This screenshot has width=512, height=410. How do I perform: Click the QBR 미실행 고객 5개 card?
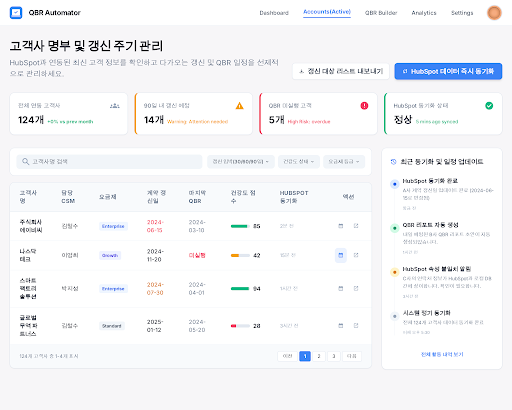tap(318, 114)
